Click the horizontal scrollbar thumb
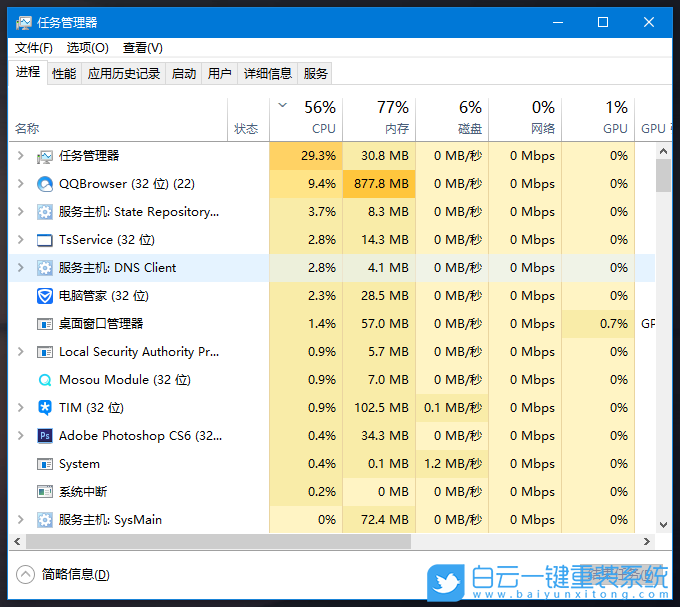The image size is (680, 607). coord(218,542)
